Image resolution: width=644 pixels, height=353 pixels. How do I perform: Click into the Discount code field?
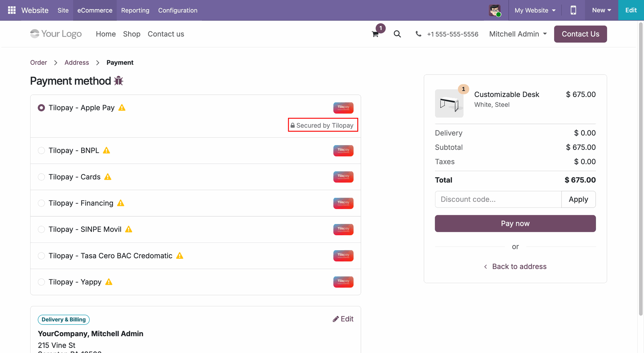498,200
